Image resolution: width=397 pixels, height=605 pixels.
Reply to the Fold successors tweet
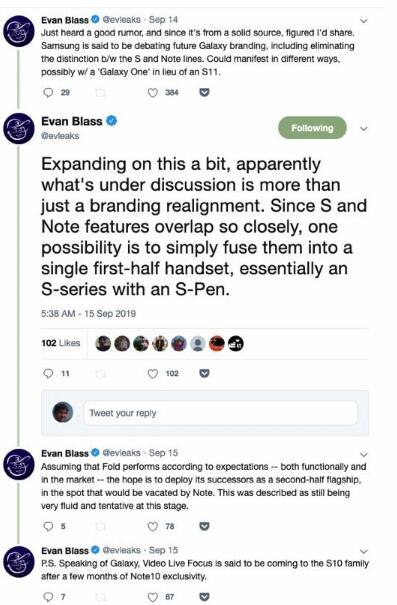48,526
